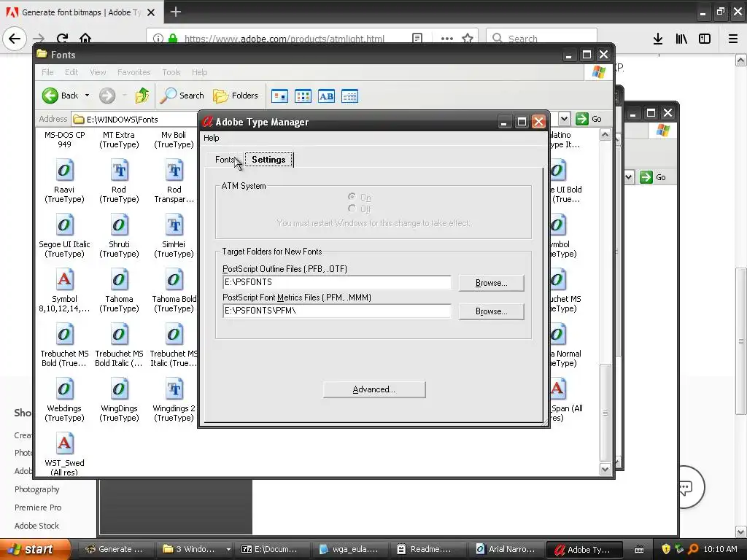Select the Settings tab in Adobe Type Manager
This screenshot has height=560, width=747.
click(268, 160)
